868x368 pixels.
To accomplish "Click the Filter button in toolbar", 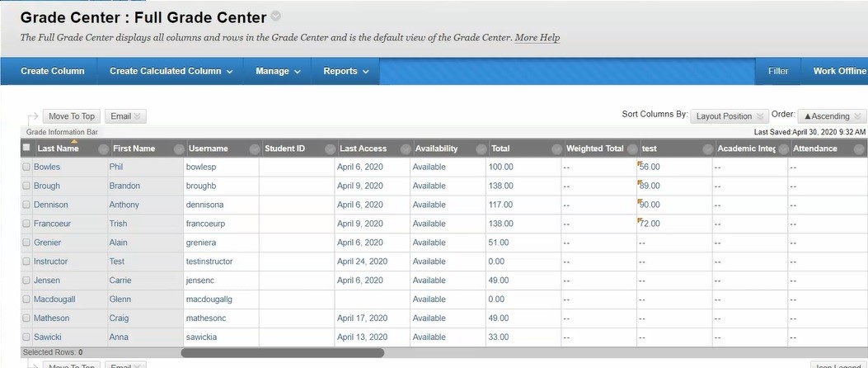I will point(778,71).
